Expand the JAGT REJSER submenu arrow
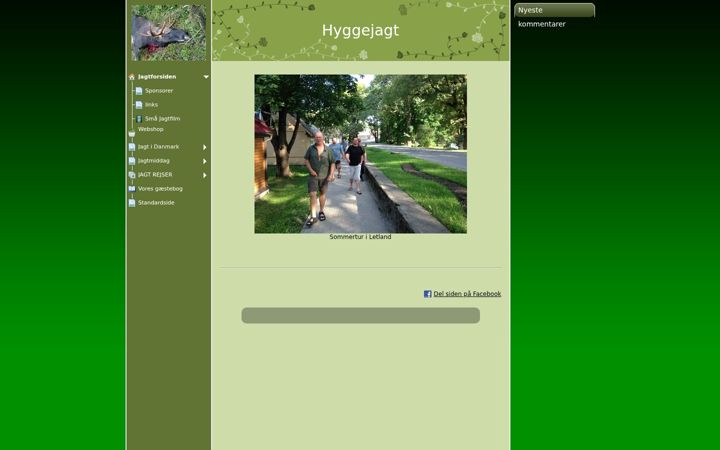This screenshot has width=720, height=450. click(x=205, y=175)
